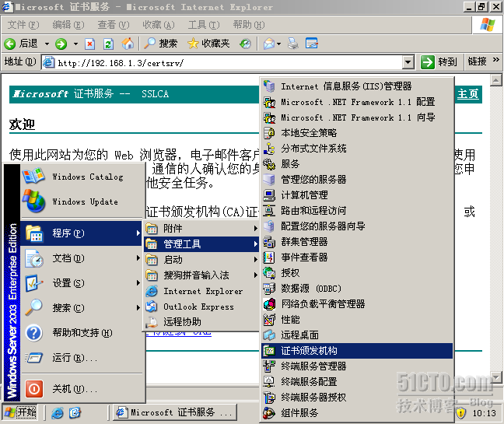Expand the 管理工具 submenu
504x424 pixels.
pos(201,244)
